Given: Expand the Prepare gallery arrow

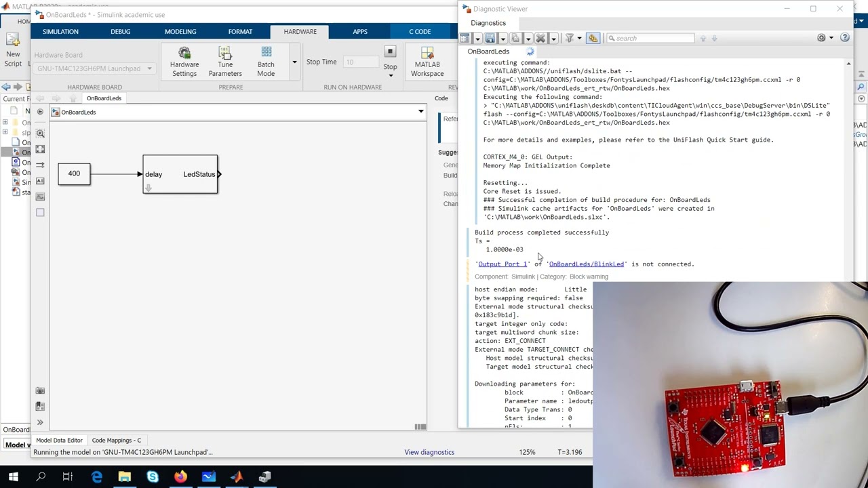Looking at the screenshot, I should click(x=294, y=62).
